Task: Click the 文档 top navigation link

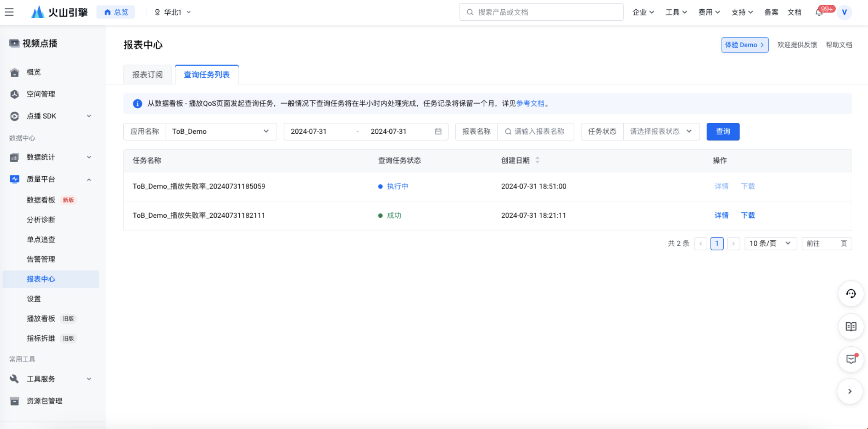Action: (794, 12)
